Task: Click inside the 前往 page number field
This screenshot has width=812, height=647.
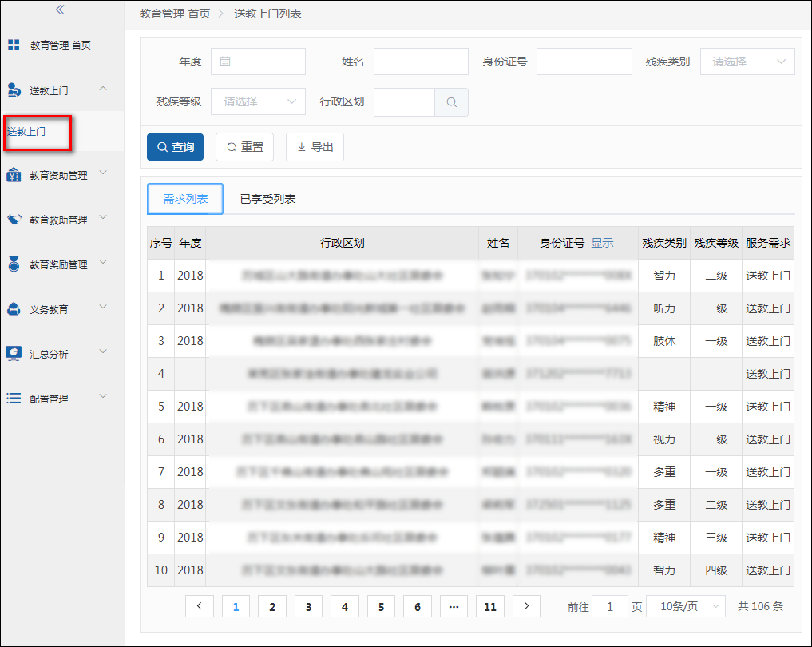Action: point(610,606)
